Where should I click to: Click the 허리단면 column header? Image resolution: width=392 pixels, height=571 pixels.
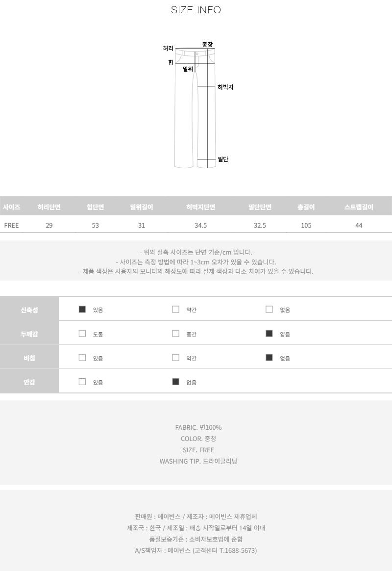[49, 207]
